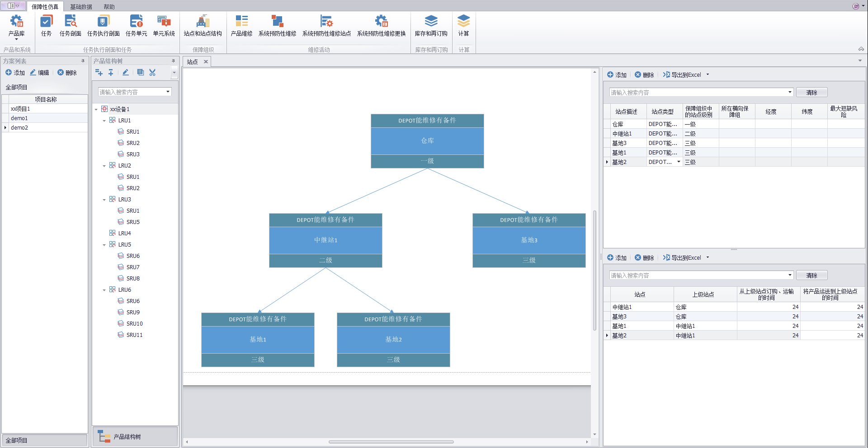
Task: Select the 系统预防性维修 ribbon icon
Action: click(277, 26)
